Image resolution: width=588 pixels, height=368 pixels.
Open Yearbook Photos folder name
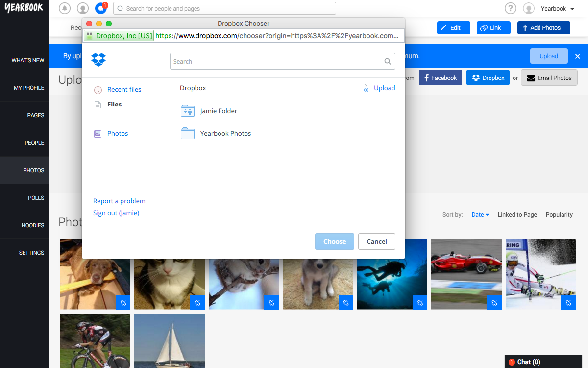(x=225, y=133)
